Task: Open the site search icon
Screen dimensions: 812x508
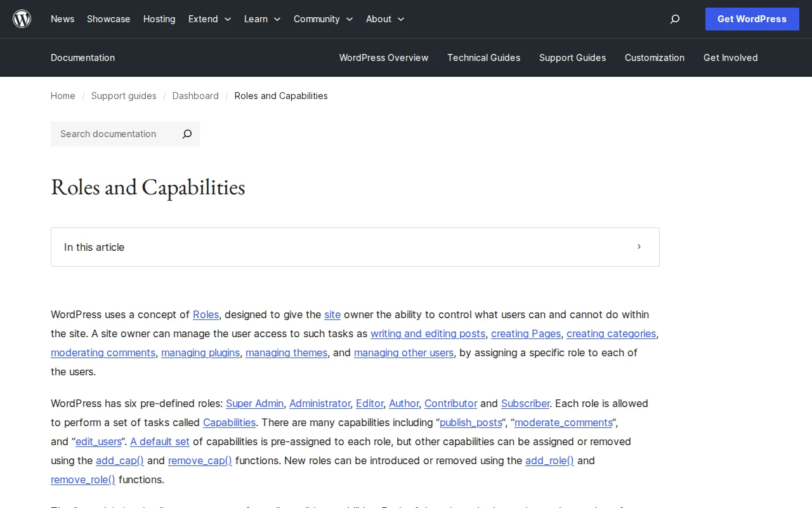Action: 674,19
